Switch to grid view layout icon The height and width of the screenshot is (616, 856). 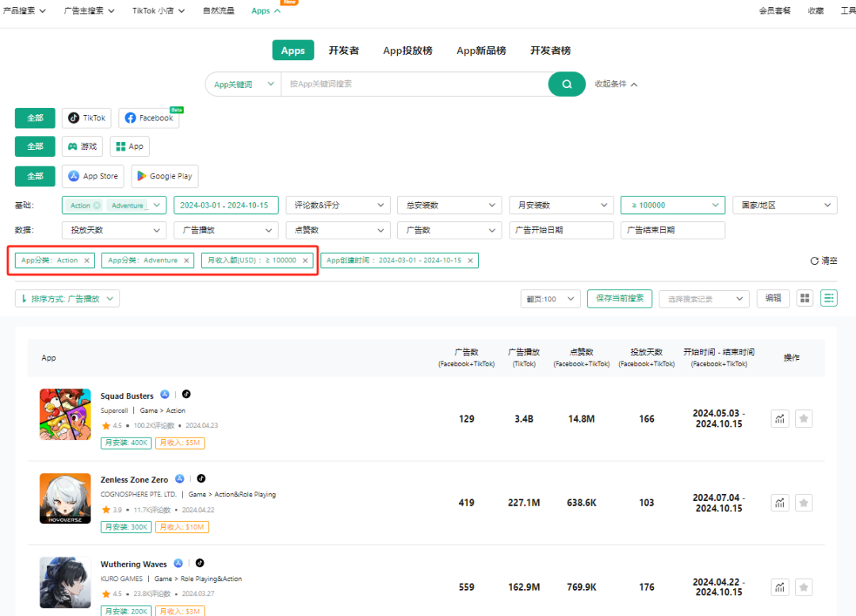(x=804, y=298)
